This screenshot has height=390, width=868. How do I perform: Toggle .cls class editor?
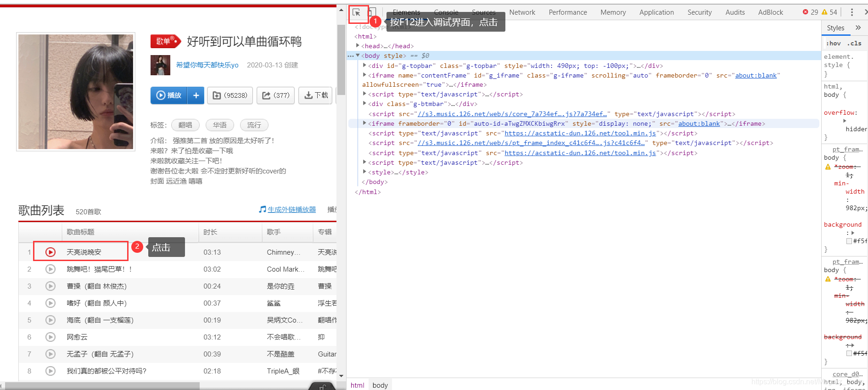[x=854, y=43]
